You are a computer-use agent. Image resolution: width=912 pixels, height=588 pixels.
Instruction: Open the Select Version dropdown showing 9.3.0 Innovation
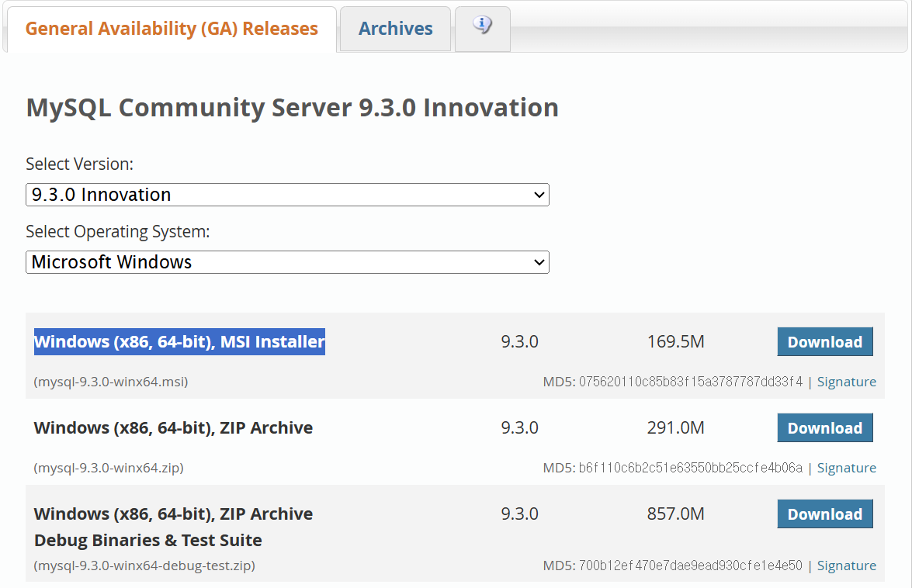point(287,195)
